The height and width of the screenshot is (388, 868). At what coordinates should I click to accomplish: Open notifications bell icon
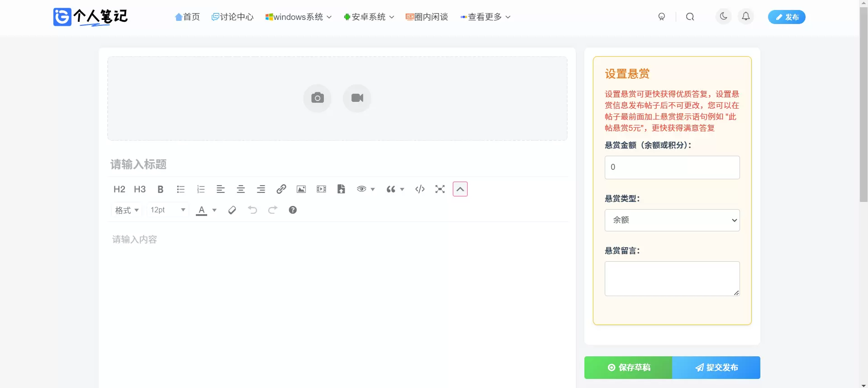(746, 17)
